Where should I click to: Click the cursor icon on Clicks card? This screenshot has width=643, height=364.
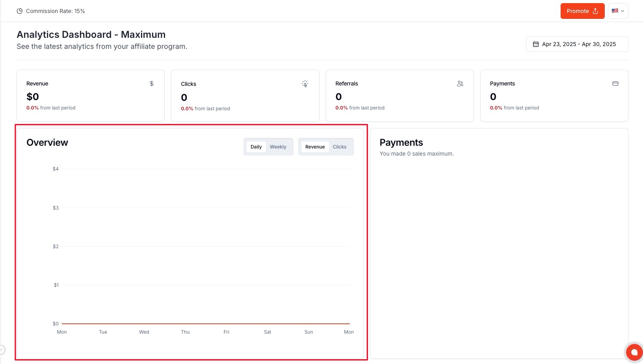(305, 84)
